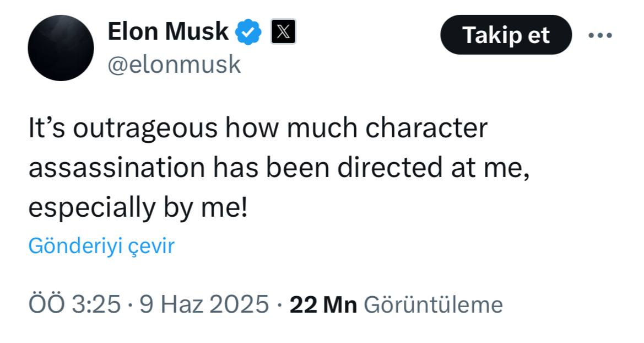Click the 9 Haz 2025 date
Image resolution: width=644 pixels, height=343 pixels.
tap(204, 305)
